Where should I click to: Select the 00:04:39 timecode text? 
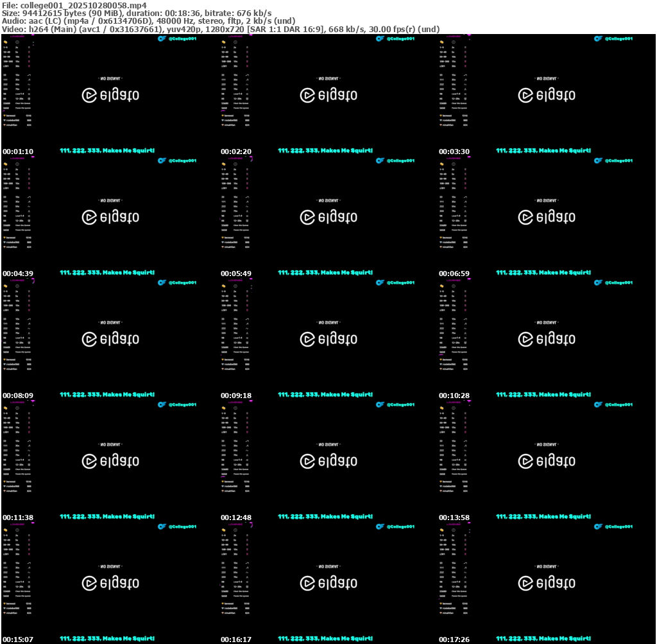[x=18, y=274]
